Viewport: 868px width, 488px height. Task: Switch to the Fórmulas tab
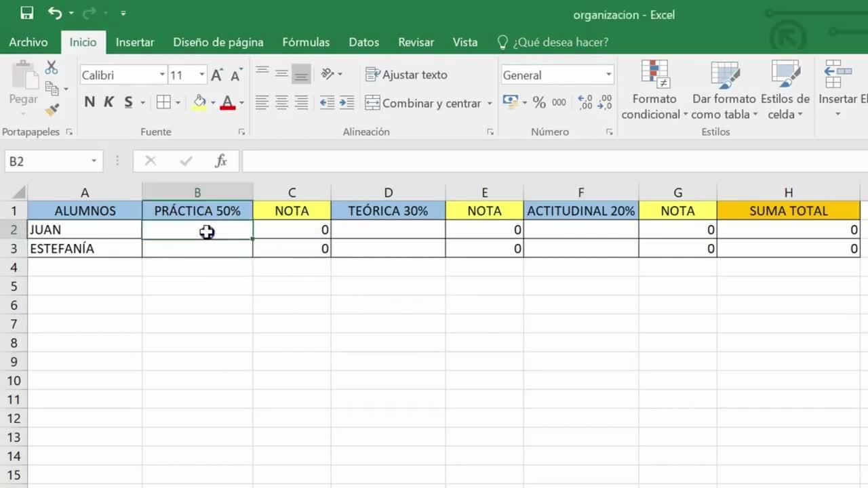point(306,42)
